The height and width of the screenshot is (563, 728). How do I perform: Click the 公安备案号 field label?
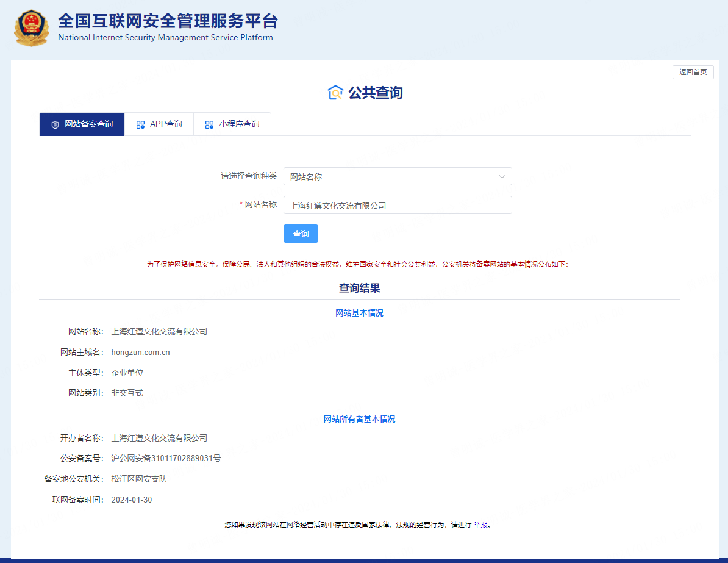pos(82,459)
